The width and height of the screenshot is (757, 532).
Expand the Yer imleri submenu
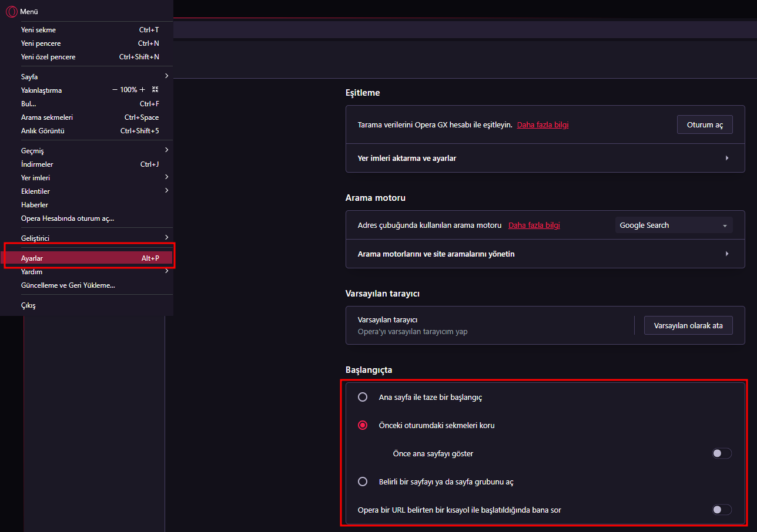86,177
